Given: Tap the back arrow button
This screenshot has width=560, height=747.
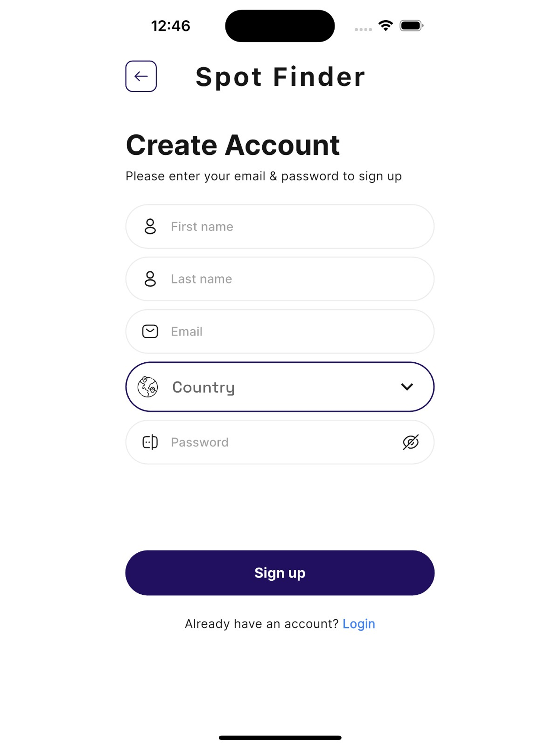Looking at the screenshot, I should [141, 76].
